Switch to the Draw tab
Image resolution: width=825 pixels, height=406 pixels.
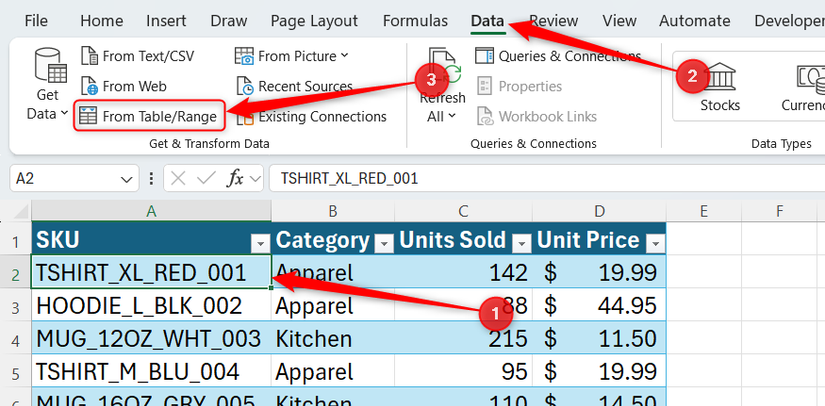228,21
